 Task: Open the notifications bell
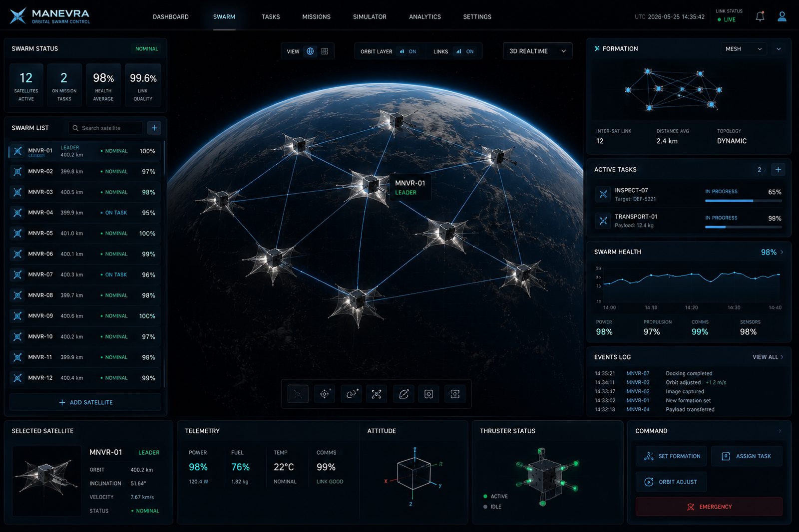pyautogui.click(x=760, y=16)
